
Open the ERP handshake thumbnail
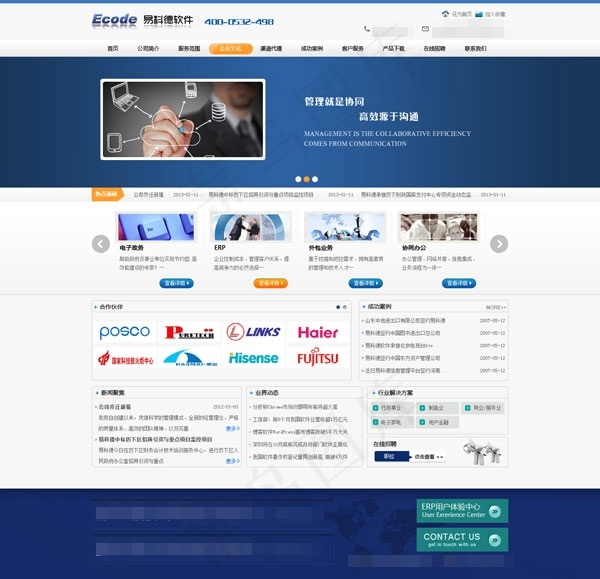[x=251, y=227]
